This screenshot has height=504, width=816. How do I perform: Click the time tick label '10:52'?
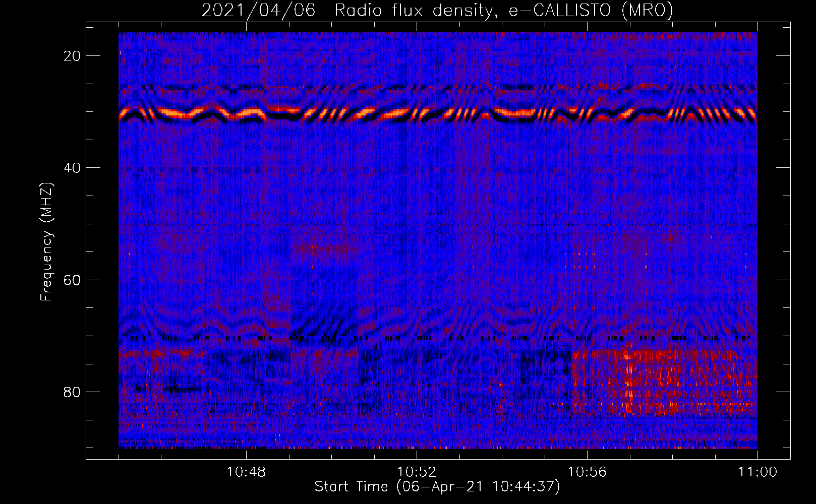pyautogui.click(x=417, y=472)
